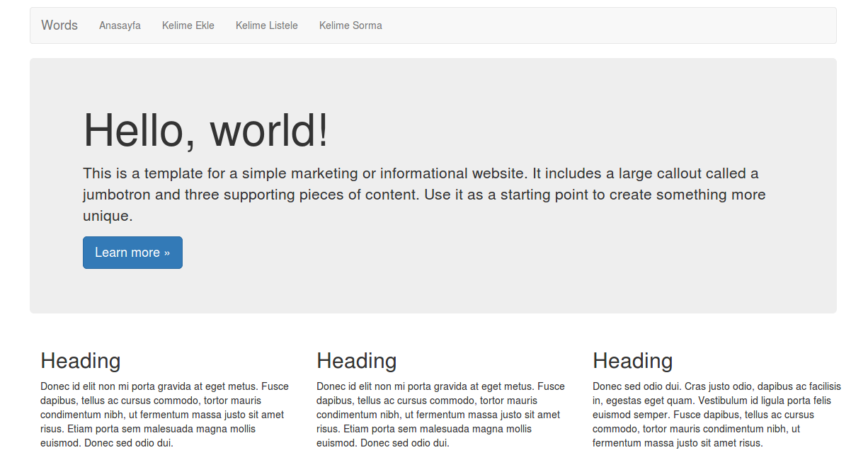The height and width of the screenshot is (455, 868).
Task: Click the paragraph under the right Heading
Action: click(x=716, y=414)
